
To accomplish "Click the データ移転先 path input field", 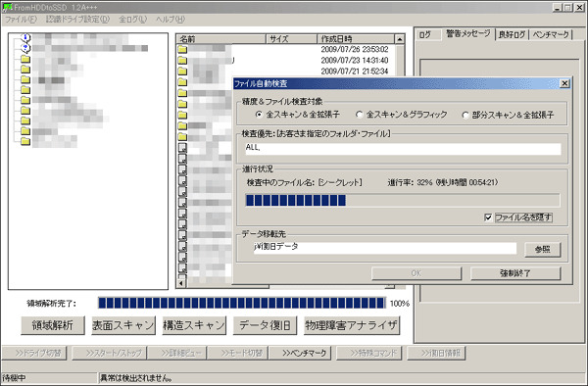I will click(x=385, y=248).
